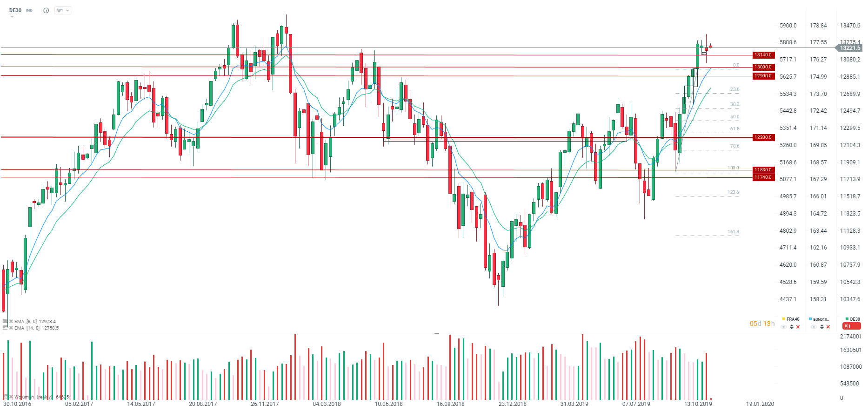Open the W1 timeframe dropdown
This screenshot has height=412, width=868.
click(x=62, y=10)
